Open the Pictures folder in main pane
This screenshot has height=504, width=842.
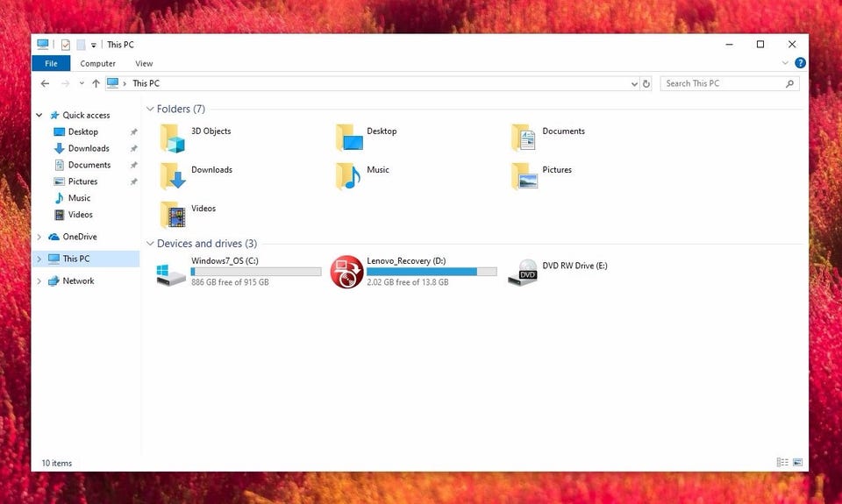pos(524,176)
